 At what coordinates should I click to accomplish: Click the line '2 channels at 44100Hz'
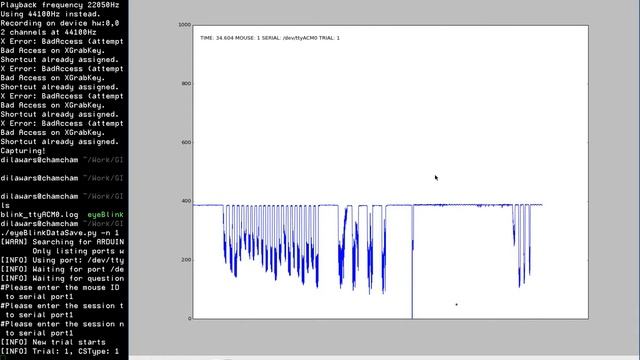(x=49, y=32)
